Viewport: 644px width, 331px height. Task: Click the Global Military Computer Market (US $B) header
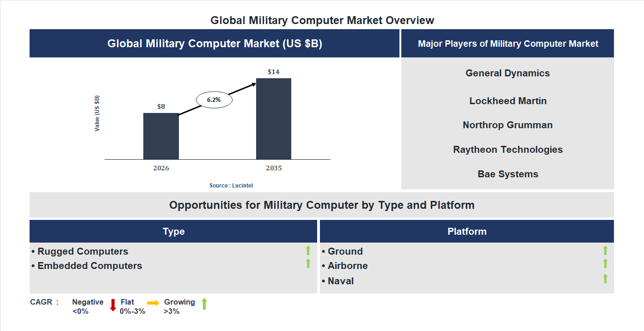(x=215, y=44)
